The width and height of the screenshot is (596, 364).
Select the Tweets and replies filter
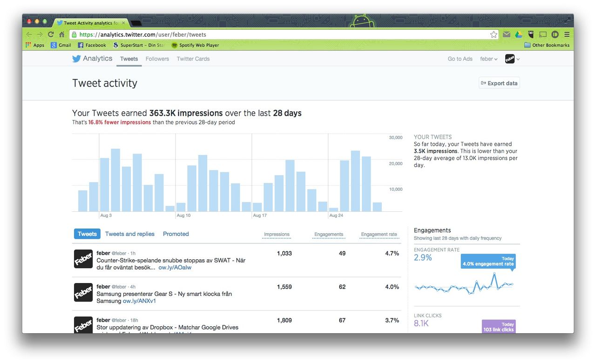(129, 234)
